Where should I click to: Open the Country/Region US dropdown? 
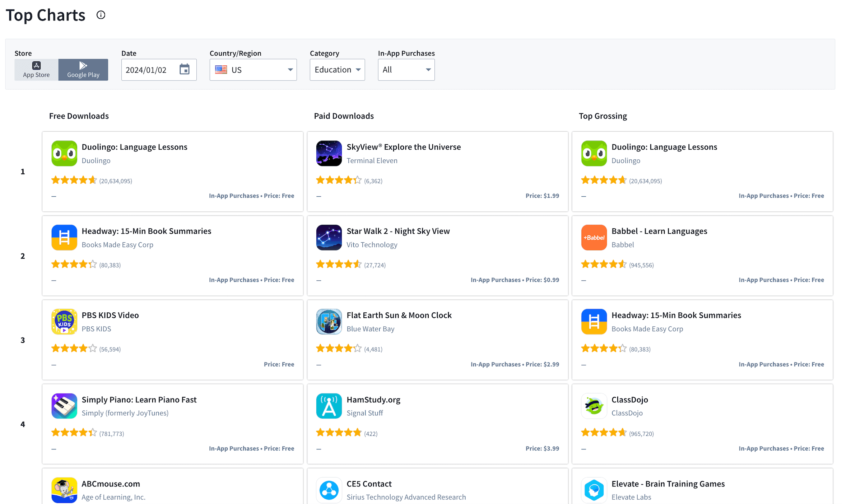(x=253, y=70)
